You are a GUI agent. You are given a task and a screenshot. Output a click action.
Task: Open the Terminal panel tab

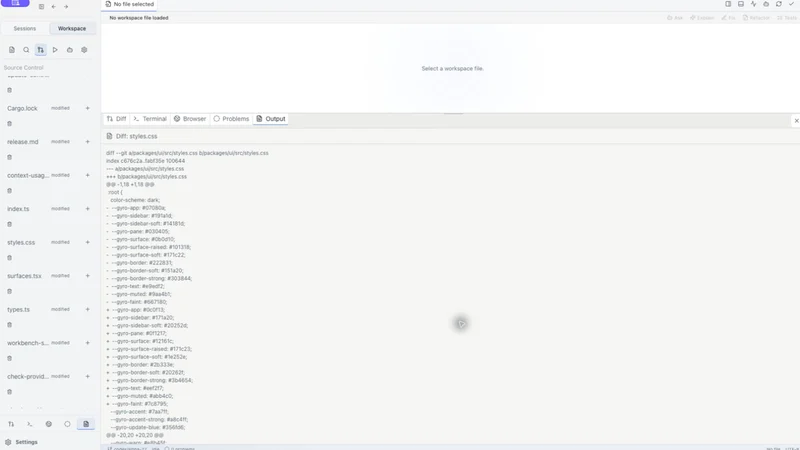pyautogui.click(x=150, y=119)
